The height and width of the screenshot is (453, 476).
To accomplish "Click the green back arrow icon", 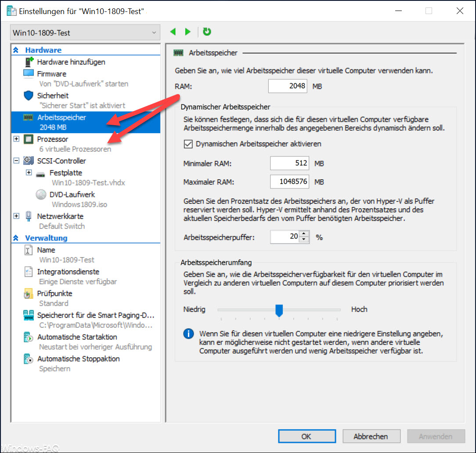I will [173, 32].
